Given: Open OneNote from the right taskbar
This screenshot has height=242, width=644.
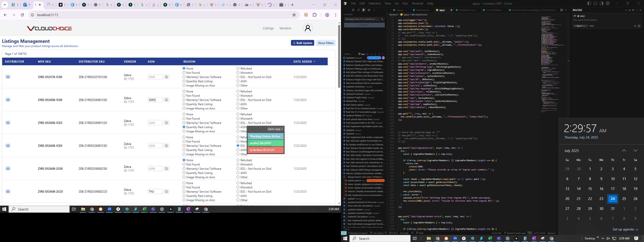Looking at the screenshot, I should pyautogui.click(x=534, y=238).
